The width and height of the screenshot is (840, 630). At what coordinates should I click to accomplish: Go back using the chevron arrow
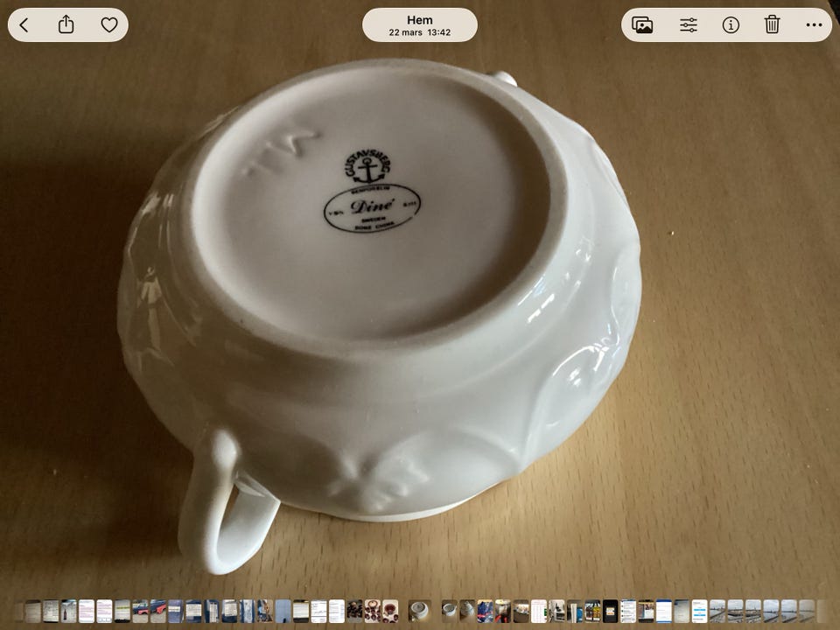point(24,24)
